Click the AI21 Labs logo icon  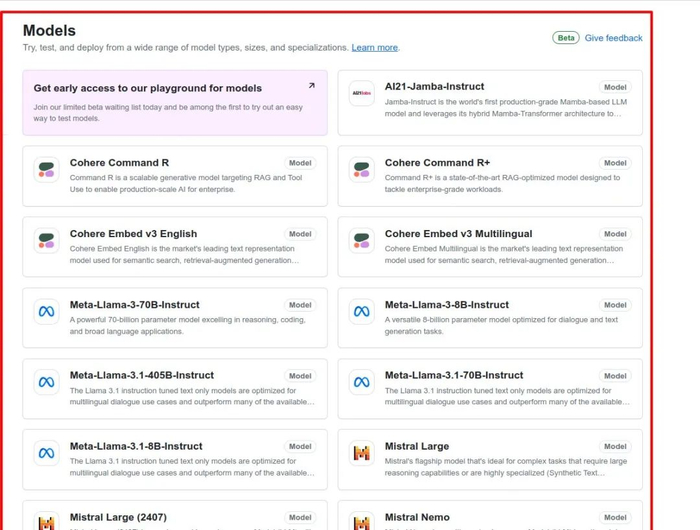click(361, 95)
